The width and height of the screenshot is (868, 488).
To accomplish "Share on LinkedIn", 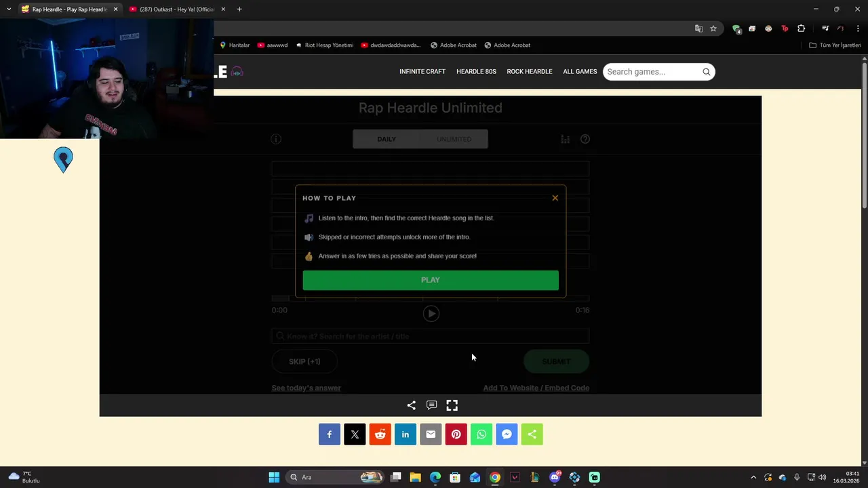I will coord(406,434).
